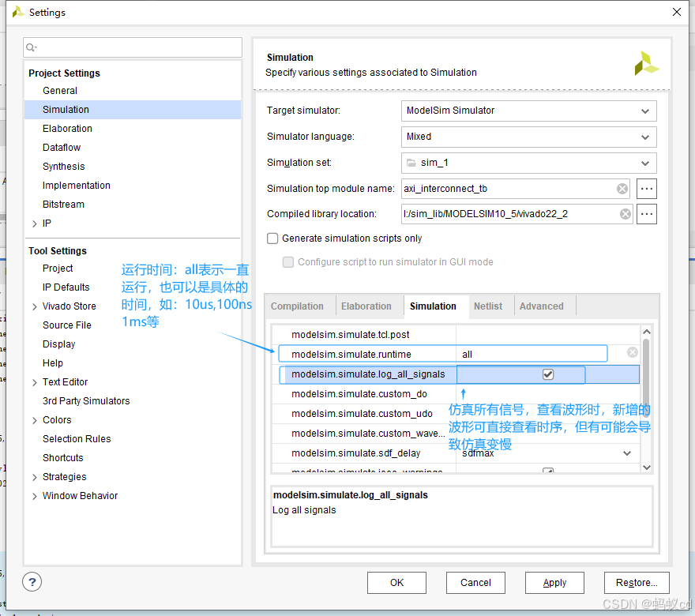The image size is (695, 616).
Task: Select Dataflow in the settings tree
Action: click(62, 148)
